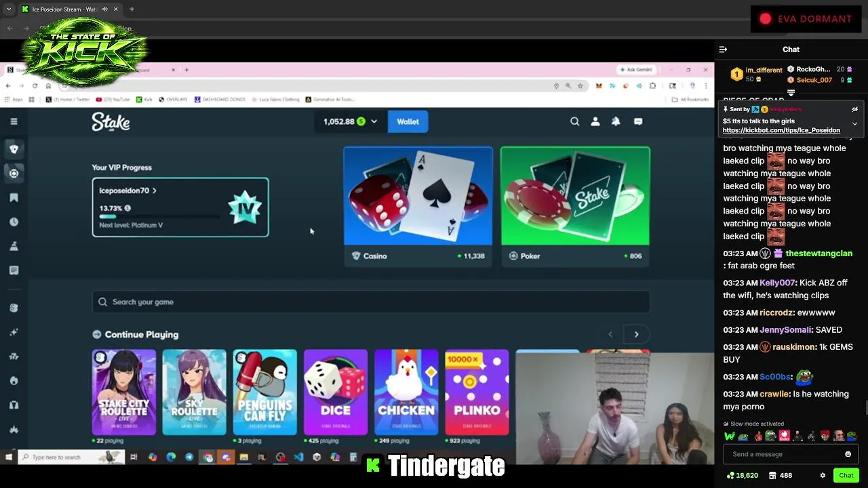868x488 pixels.
Task: Open chat settings gear
Action: [823, 476]
